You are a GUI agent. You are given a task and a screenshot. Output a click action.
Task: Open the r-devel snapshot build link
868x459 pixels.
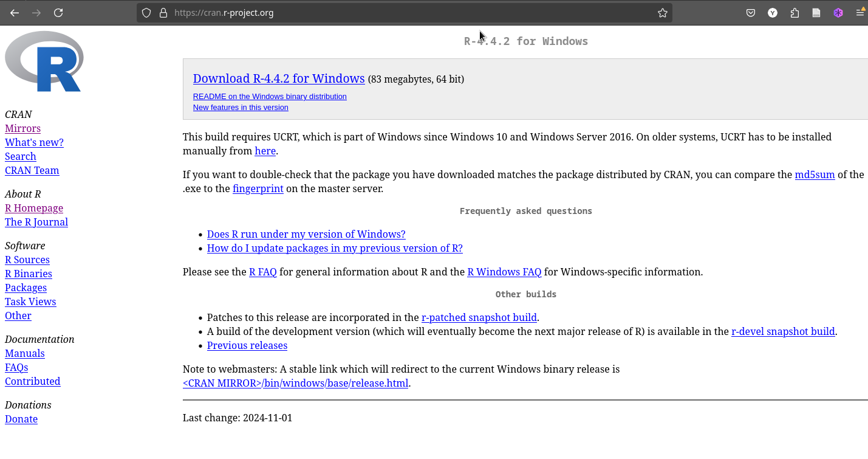pos(783,331)
